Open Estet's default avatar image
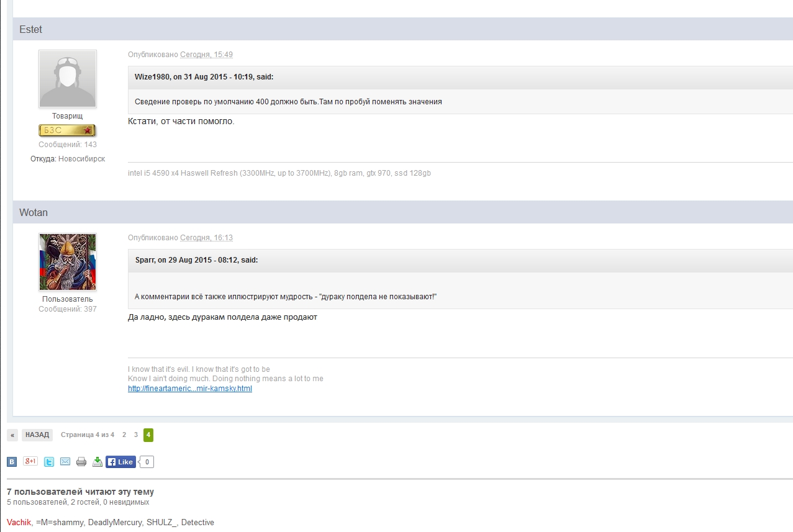The height and width of the screenshot is (532, 793). (68, 79)
